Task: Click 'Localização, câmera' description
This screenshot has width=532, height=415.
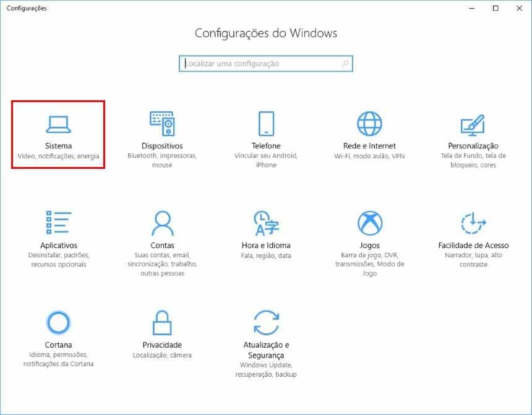Action: 162,355
